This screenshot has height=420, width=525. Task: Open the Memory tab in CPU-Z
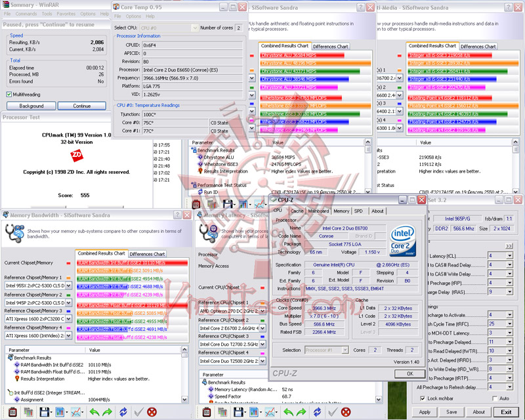pyautogui.click(x=341, y=211)
